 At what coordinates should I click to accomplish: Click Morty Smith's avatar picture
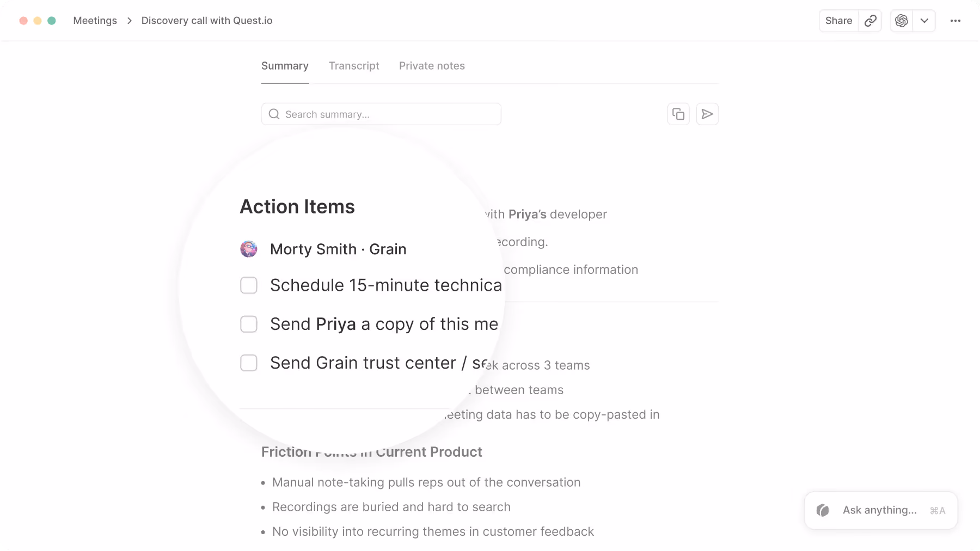pyautogui.click(x=249, y=249)
